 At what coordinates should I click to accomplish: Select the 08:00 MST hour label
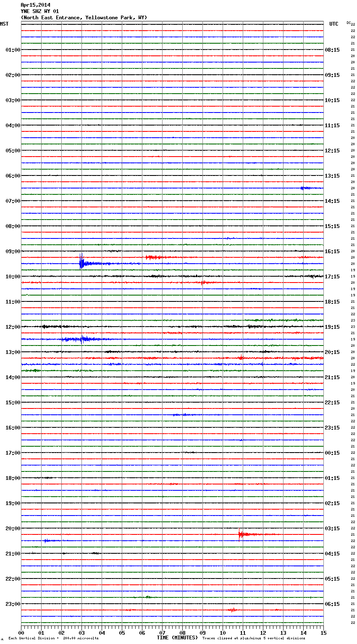13,226
